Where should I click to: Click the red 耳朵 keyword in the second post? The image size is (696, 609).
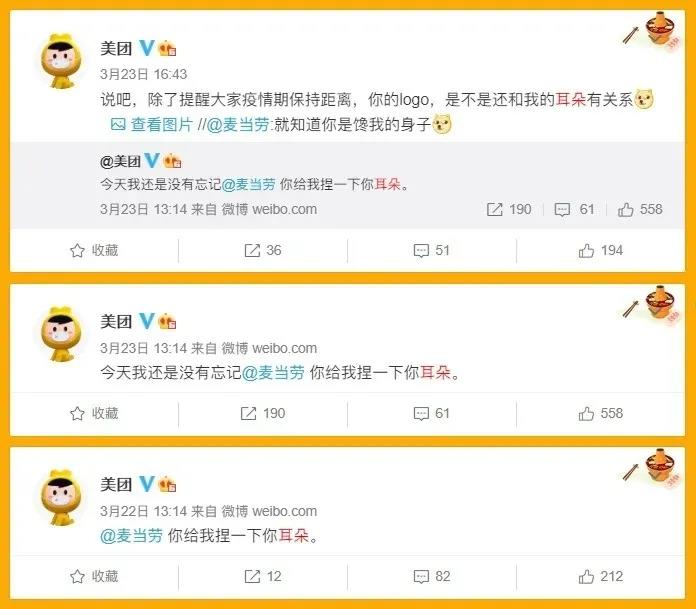coord(435,372)
